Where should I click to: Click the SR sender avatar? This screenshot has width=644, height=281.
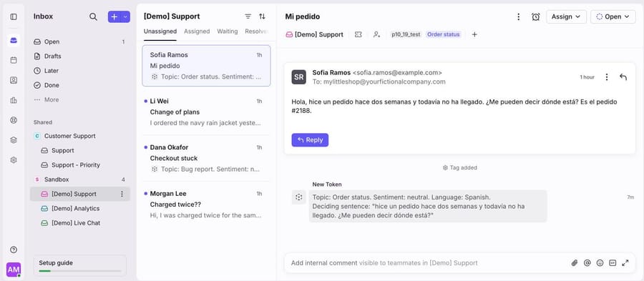tap(298, 77)
